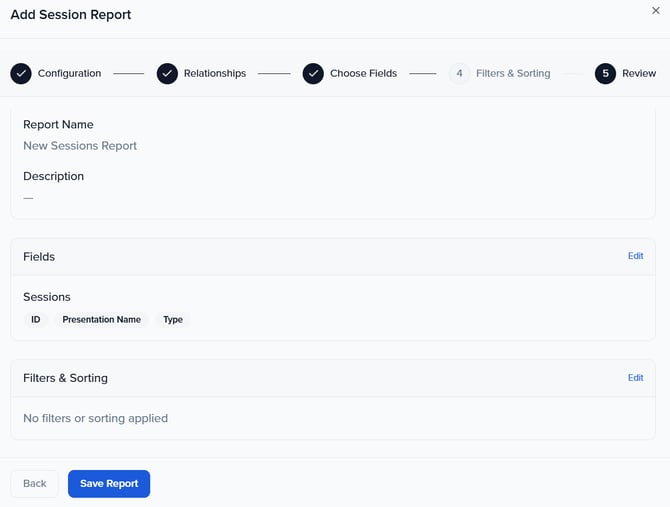This screenshot has height=507, width=670.
Task: Open the Choose Fields step label
Action: [x=363, y=73]
